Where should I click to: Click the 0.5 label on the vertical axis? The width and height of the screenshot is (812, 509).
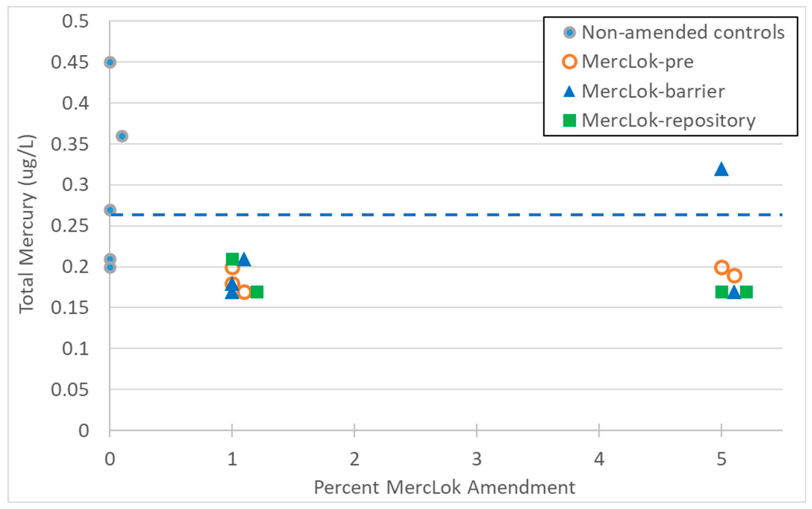click(75, 21)
